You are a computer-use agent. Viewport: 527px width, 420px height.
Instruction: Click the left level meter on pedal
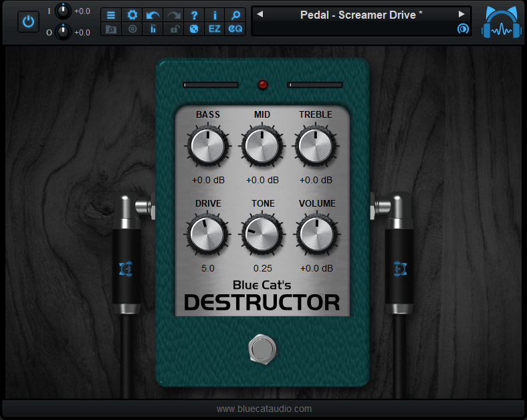pyautogui.click(x=211, y=85)
